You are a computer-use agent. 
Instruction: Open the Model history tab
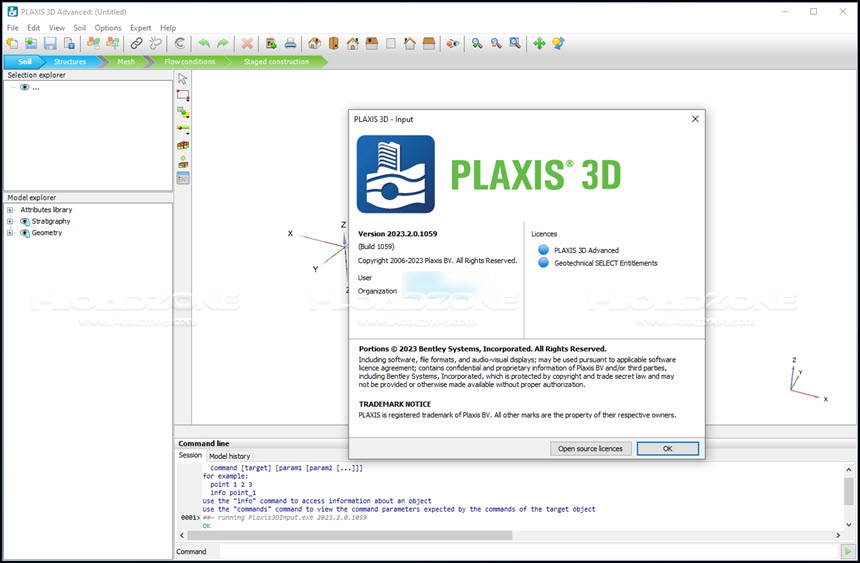229,456
